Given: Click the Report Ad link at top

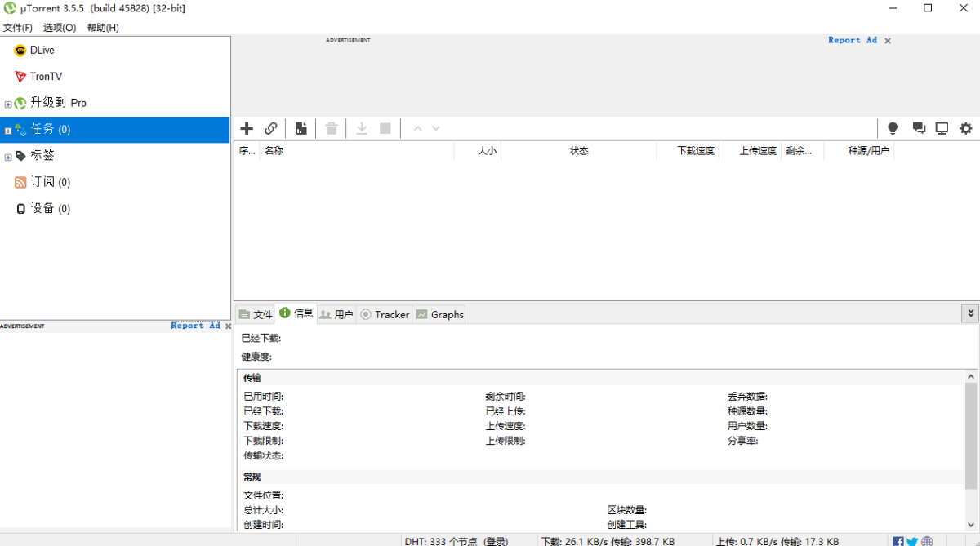Looking at the screenshot, I should point(852,40).
